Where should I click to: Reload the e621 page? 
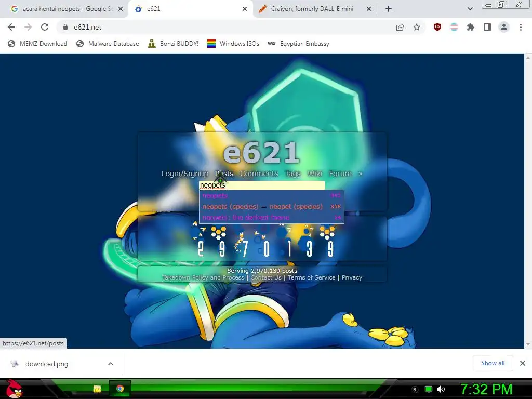point(45,27)
